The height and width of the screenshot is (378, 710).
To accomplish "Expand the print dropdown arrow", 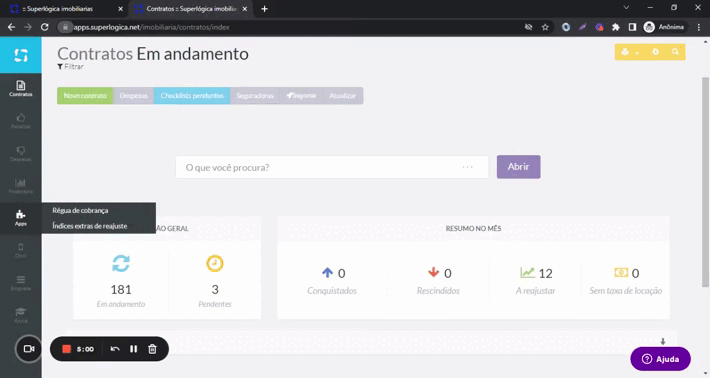I will click(637, 53).
